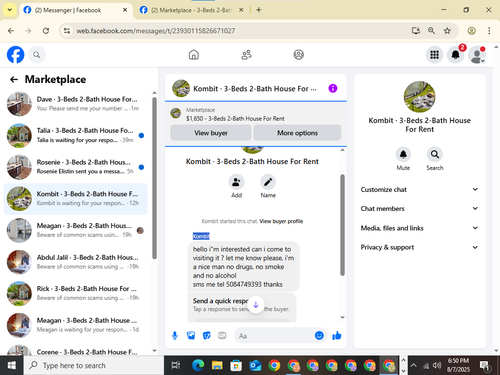
Task: Attach a photo file icon
Action: point(191,336)
